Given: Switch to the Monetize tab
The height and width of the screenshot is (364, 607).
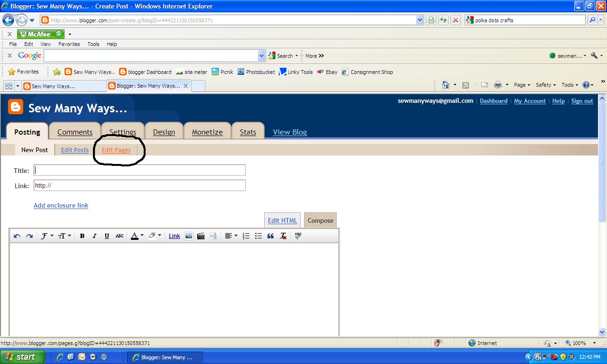Looking at the screenshot, I should 207,132.
